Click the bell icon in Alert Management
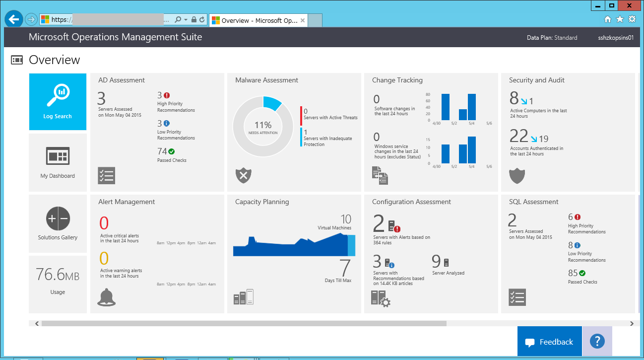 106,297
